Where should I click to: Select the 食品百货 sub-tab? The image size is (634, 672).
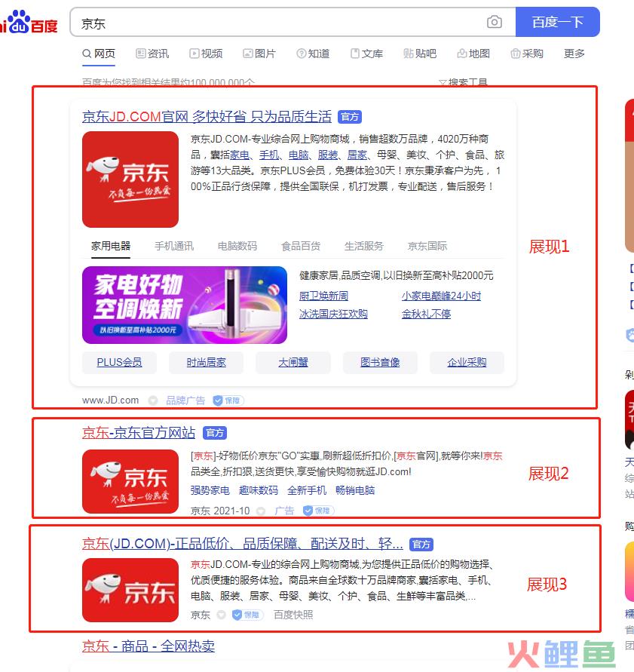[x=301, y=246]
